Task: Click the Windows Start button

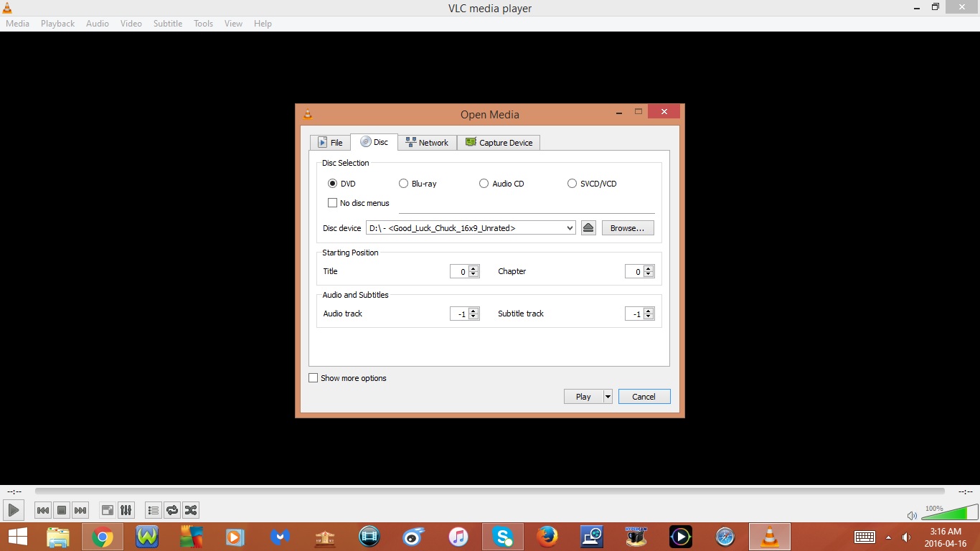Action: [18, 537]
